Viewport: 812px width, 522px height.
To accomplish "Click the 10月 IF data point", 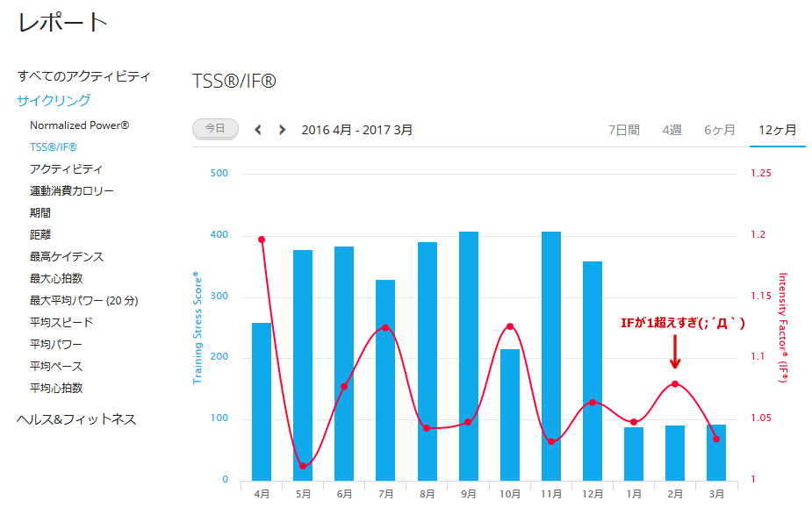I will click(510, 326).
